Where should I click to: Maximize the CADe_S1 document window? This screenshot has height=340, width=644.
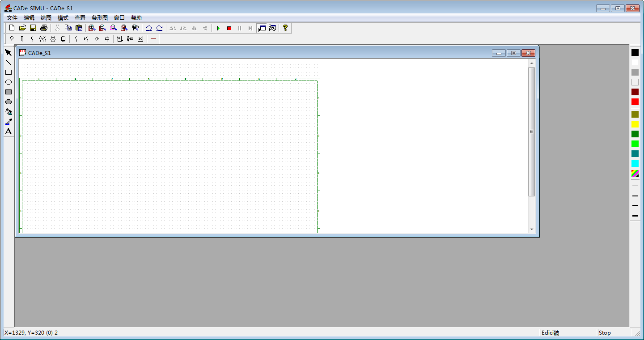513,53
